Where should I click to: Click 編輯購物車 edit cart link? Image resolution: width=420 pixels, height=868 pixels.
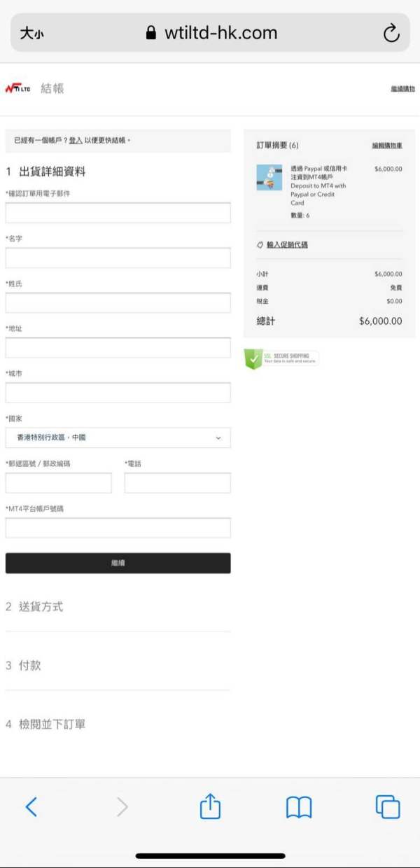coord(387,146)
